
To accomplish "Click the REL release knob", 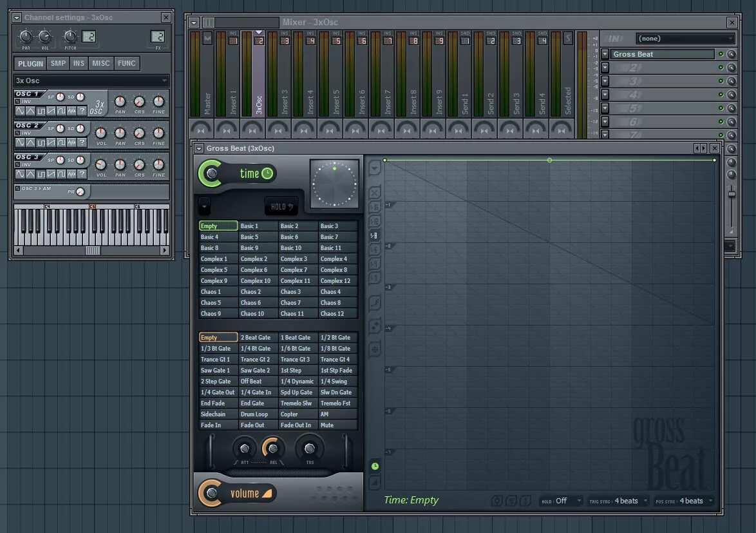I will [272, 449].
